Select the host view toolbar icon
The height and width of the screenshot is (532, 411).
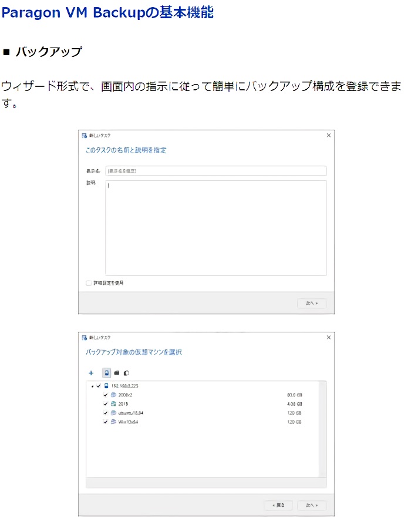click(x=107, y=373)
